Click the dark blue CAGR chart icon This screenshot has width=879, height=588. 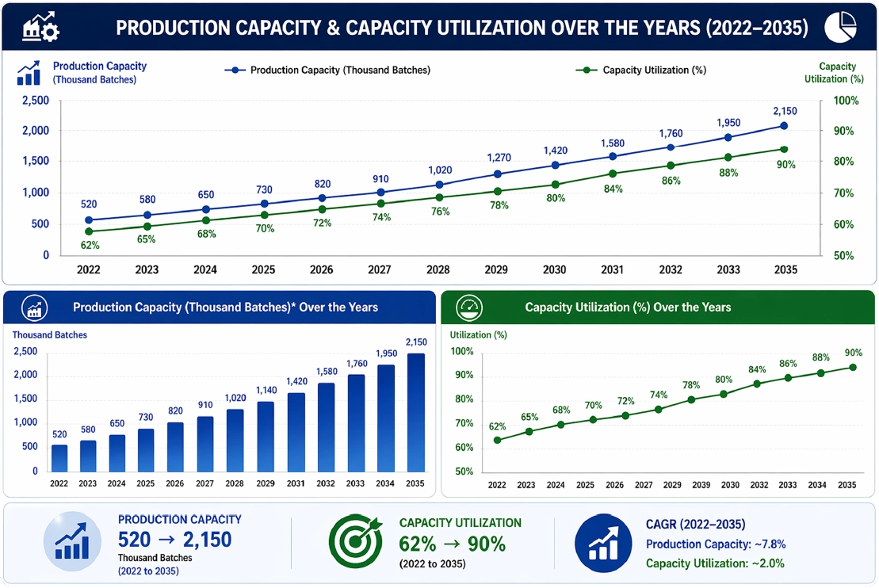[x=603, y=543]
